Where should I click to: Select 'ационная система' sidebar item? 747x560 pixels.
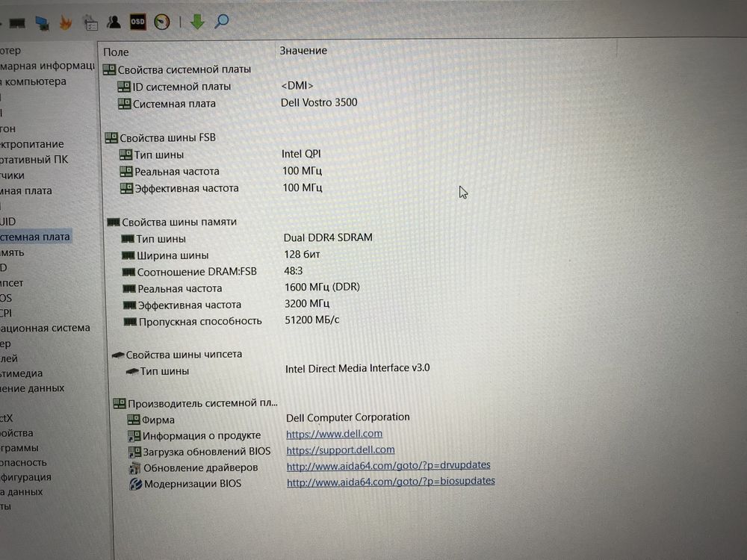45,328
